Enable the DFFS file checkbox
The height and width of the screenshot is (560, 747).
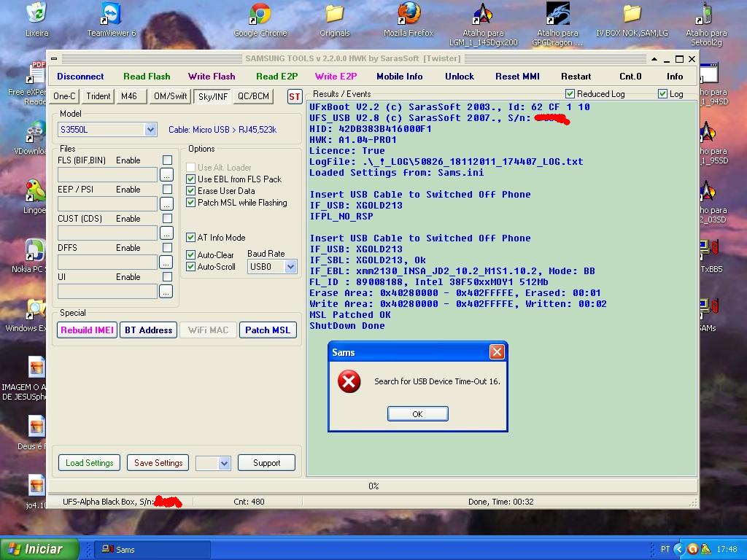click(x=167, y=248)
